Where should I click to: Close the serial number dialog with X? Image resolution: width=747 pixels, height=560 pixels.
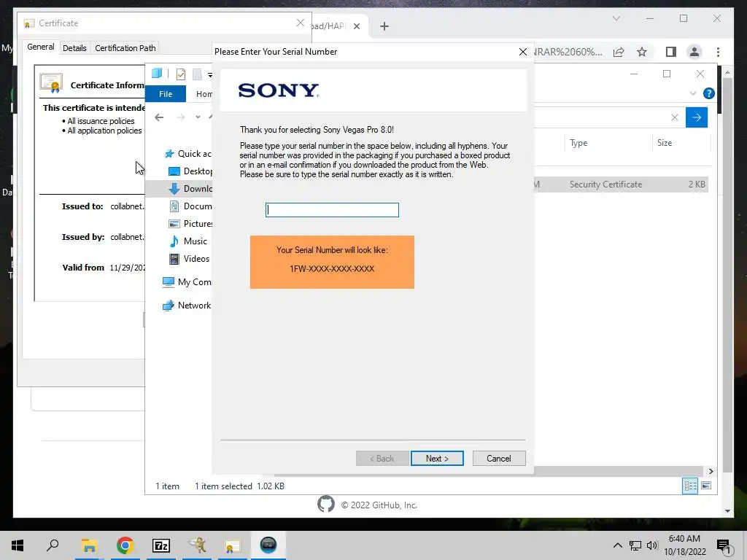(522, 52)
